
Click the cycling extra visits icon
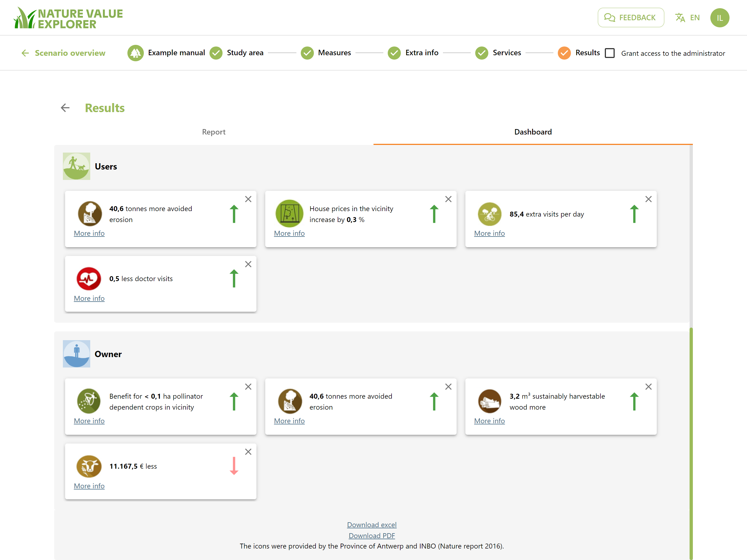point(489,214)
